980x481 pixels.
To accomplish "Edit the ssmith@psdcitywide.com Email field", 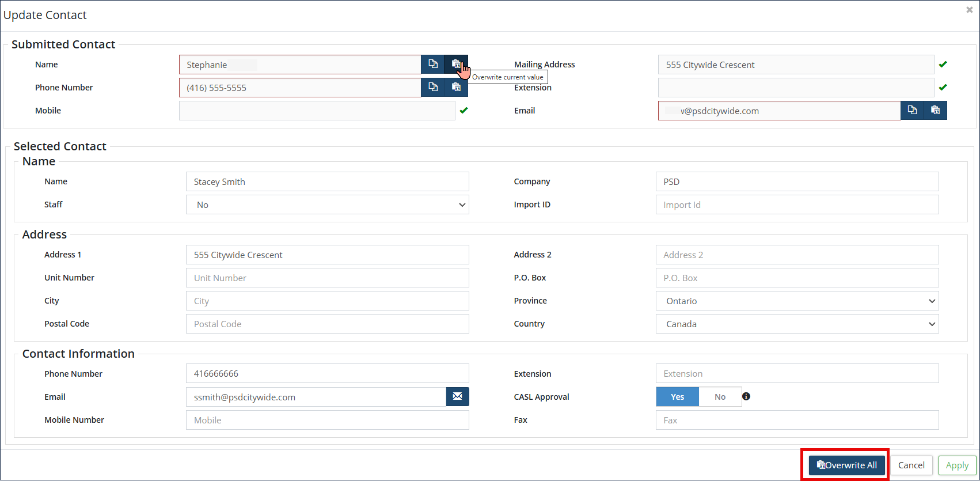I will point(316,397).
